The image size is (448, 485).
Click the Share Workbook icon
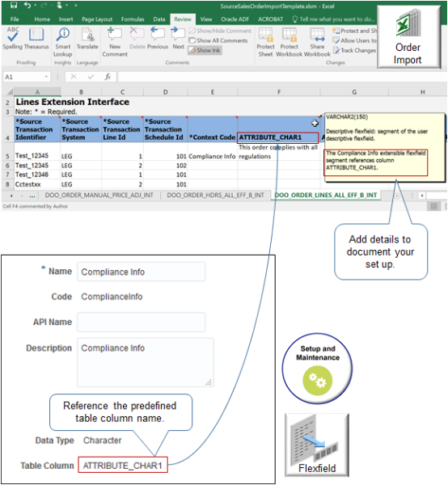pyautogui.click(x=317, y=42)
